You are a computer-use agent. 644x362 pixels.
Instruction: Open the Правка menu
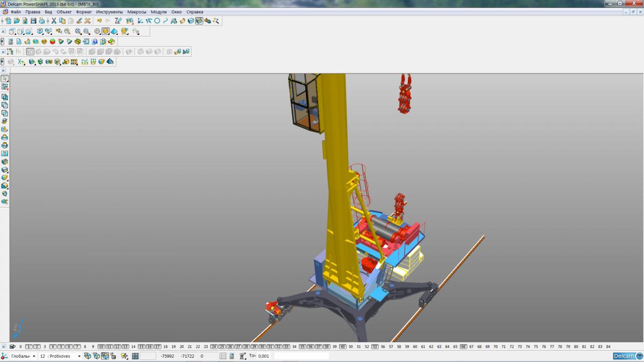pos(33,11)
